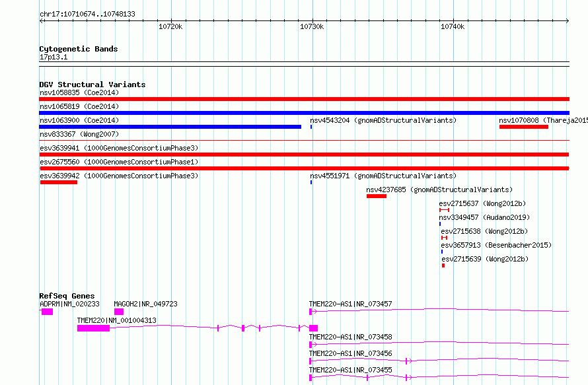Image resolution: width=588 pixels, height=385 pixels.
Task: Click the DGV Structural Variants track title
Action: (x=92, y=85)
